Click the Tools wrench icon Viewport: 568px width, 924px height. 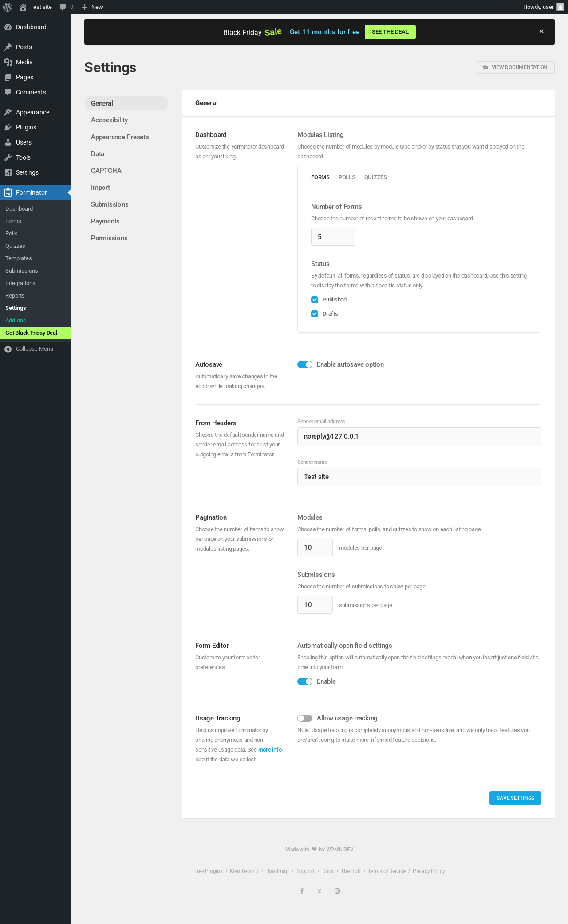[x=8, y=157]
